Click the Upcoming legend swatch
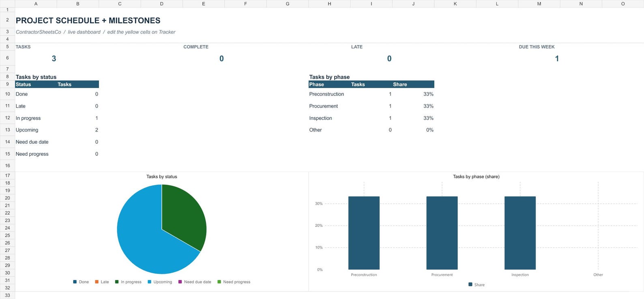Image resolution: width=644 pixels, height=299 pixels. tap(150, 282)
